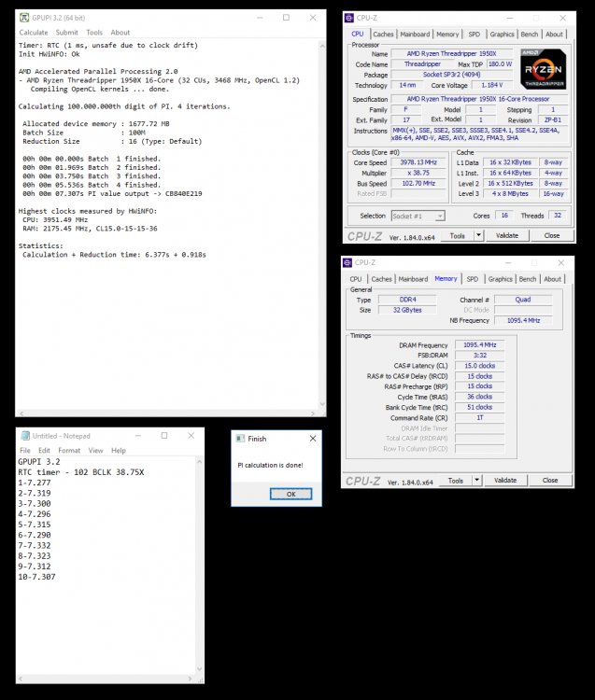Switch to About tab in lower CPU-Z window
This screenshot has height=700, width=595.
[x=552, y=279]
